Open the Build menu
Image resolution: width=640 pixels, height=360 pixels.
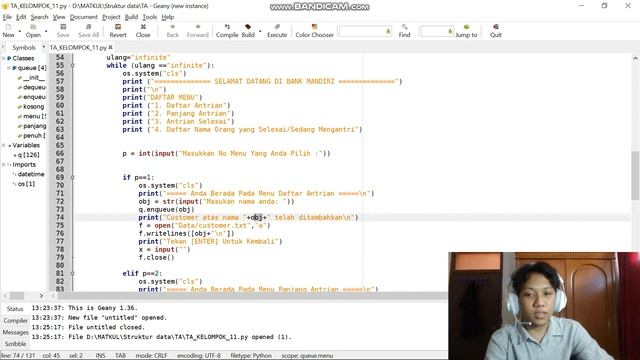[131, 17]
